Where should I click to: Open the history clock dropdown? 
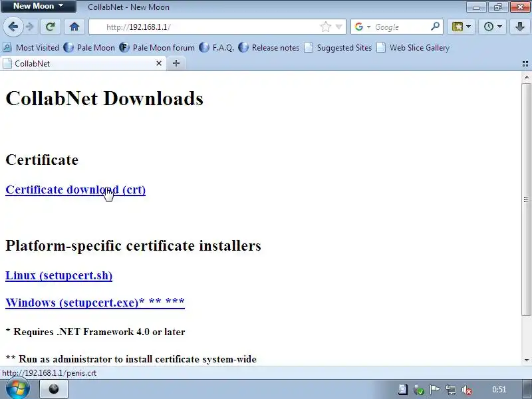pos(492,27)
